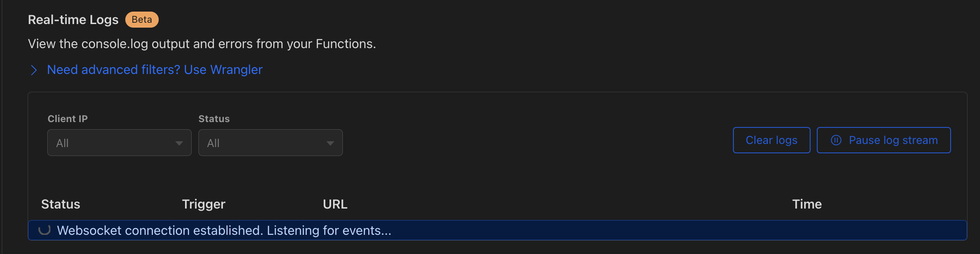Click the pause icon in the log stream button
The width and height of the screenshot is (980, 254).
[836, 140]
